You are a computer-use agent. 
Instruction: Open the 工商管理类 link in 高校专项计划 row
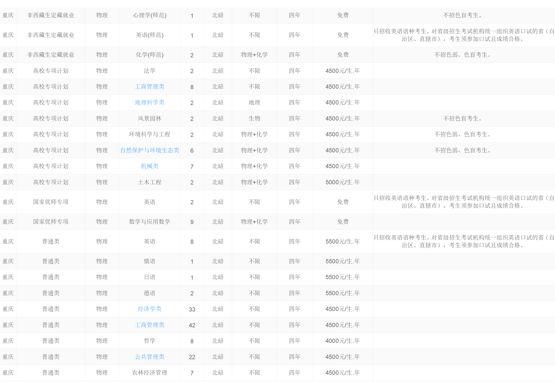click(150, 87)
